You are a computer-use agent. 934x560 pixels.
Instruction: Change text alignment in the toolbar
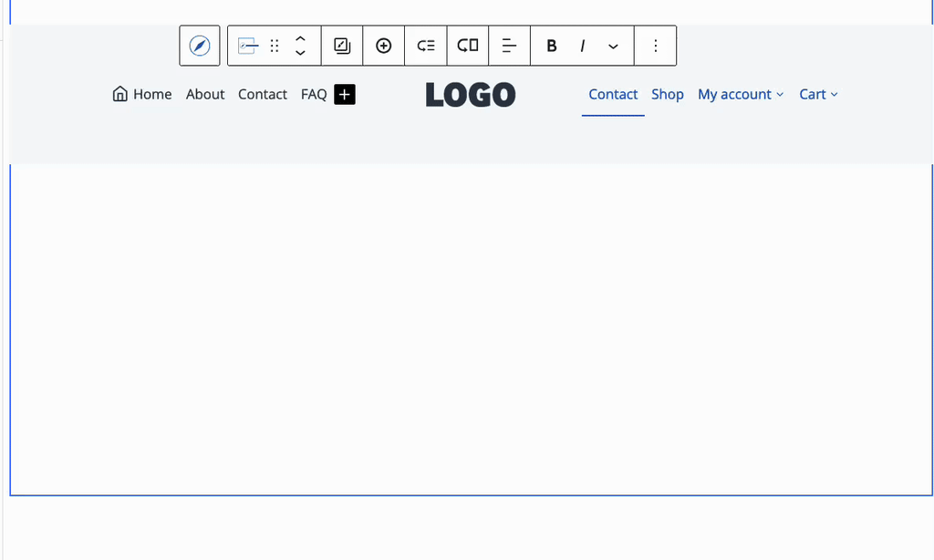point(509,46)
